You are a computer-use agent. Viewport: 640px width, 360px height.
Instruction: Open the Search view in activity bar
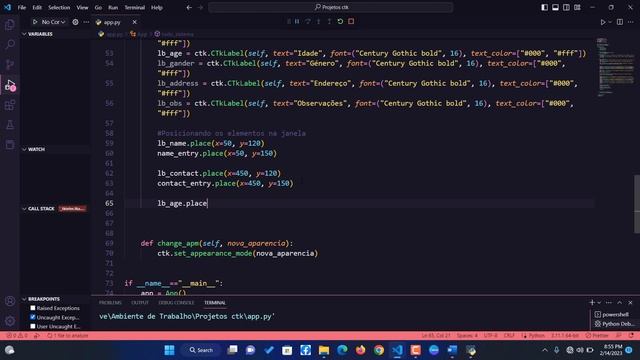(x=10, y=44)
